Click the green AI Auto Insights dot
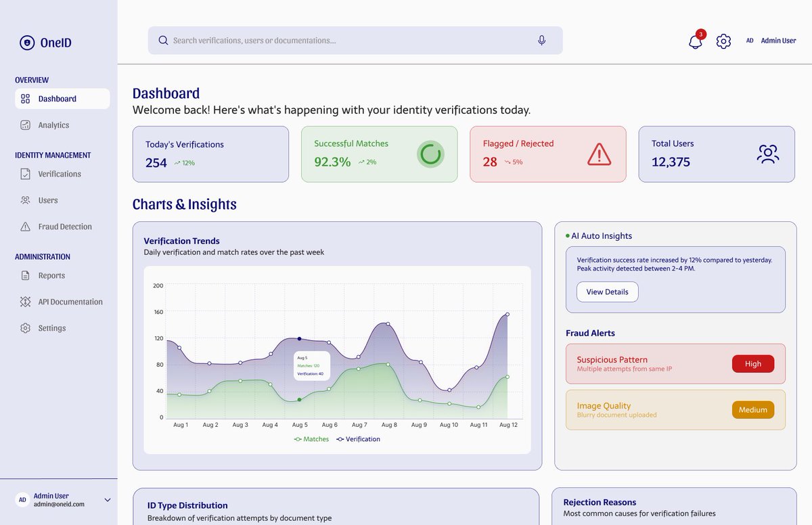The height and width of the screenshot is (525, 812). pyautogui.click(x=567, y=236)
